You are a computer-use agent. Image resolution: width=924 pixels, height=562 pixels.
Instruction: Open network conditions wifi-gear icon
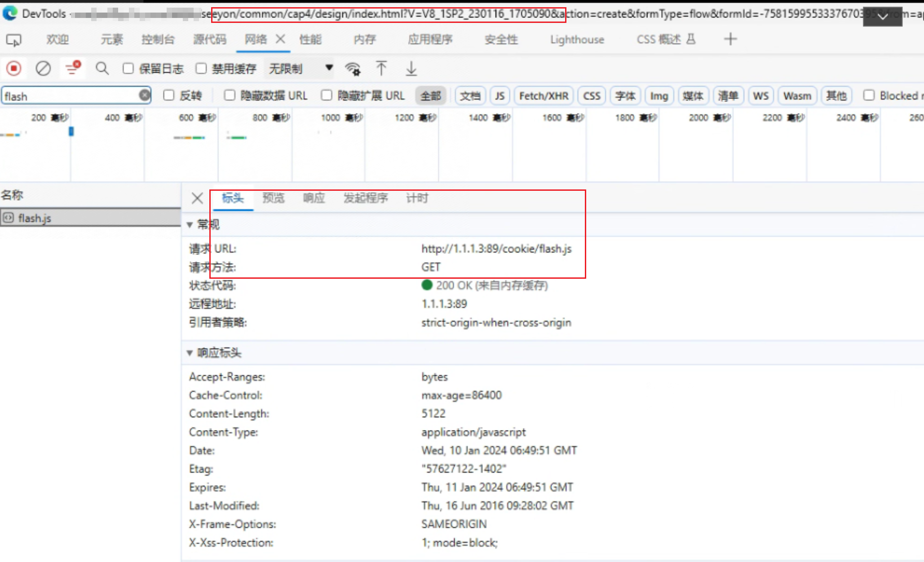click(x=353, y=69)
